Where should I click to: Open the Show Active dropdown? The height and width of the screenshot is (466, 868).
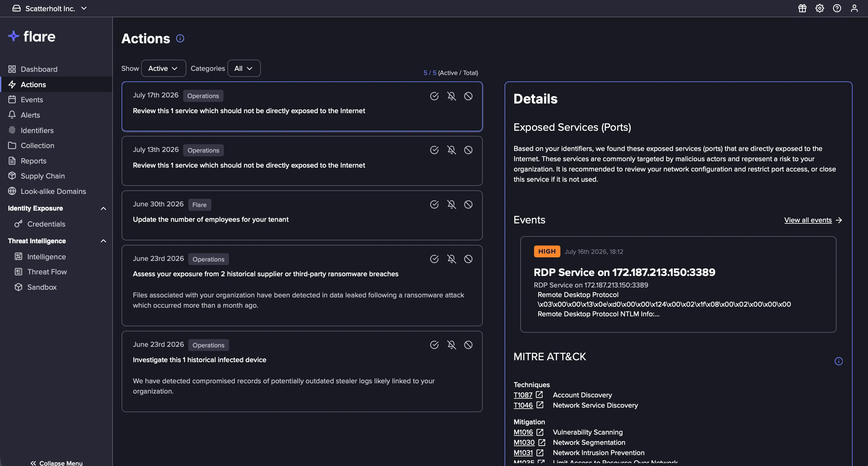point(163,68)
